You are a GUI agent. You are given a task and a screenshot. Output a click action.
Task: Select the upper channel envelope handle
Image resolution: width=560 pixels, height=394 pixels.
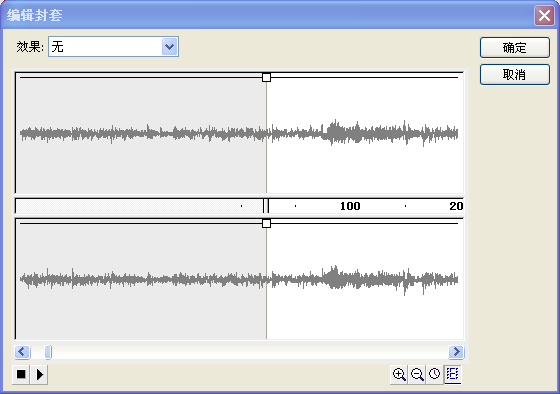pos(266,77)
